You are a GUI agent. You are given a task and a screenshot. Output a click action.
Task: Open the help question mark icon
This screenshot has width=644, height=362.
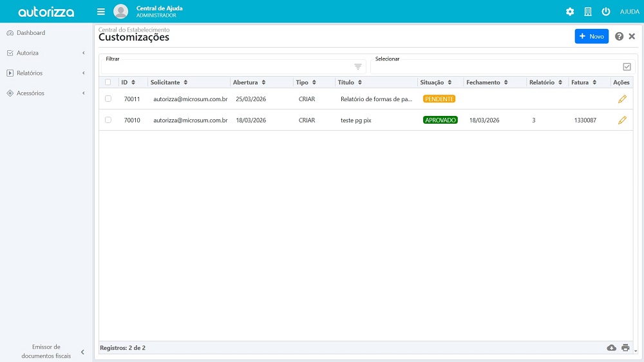pyautogui.click(x=619, y=37)
